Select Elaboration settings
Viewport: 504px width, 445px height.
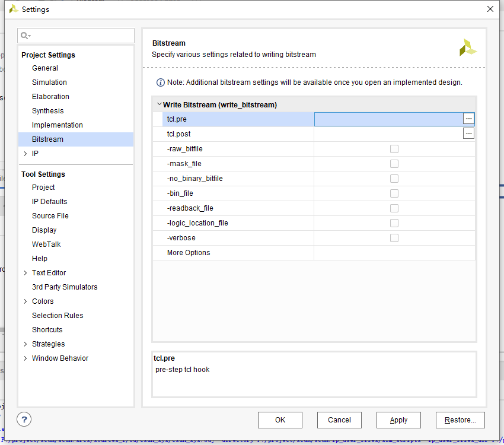50,97
